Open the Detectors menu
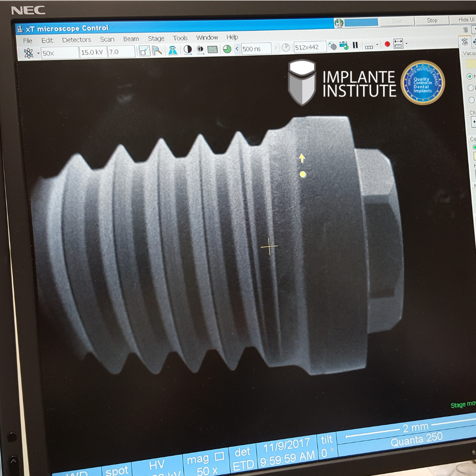 pyautogui.click(x=76, y=40)
